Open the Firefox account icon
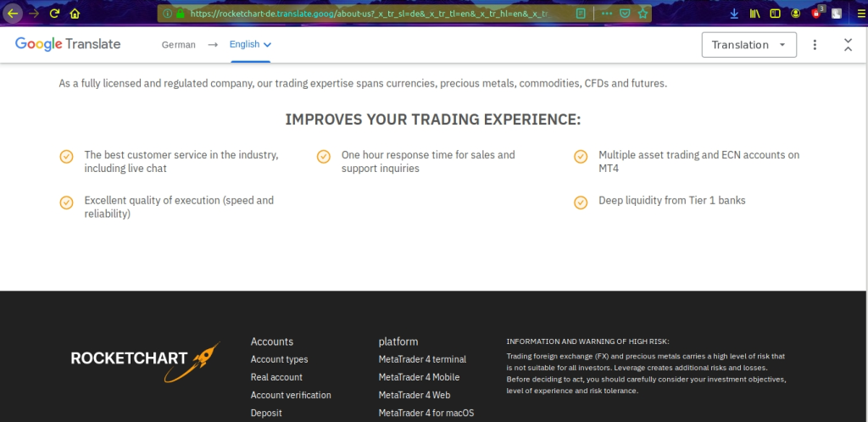868x422 pixels. pyautogui.click(x=795, y=14)
